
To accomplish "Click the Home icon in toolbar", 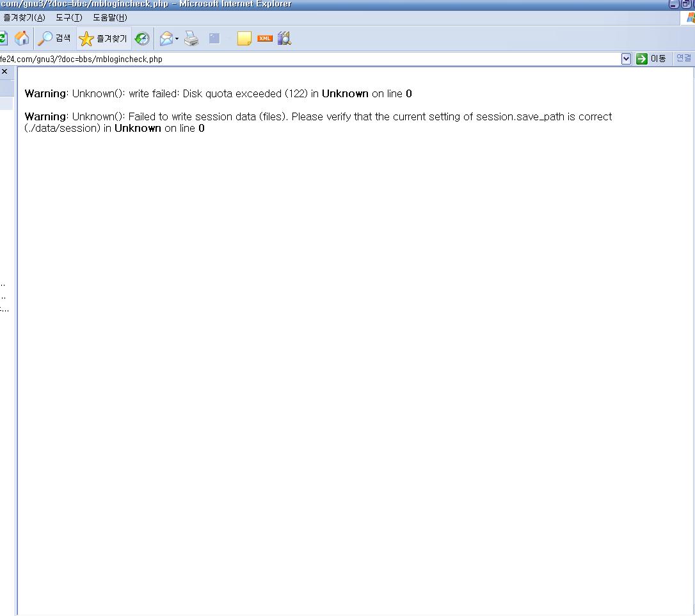I will (22, 38).
